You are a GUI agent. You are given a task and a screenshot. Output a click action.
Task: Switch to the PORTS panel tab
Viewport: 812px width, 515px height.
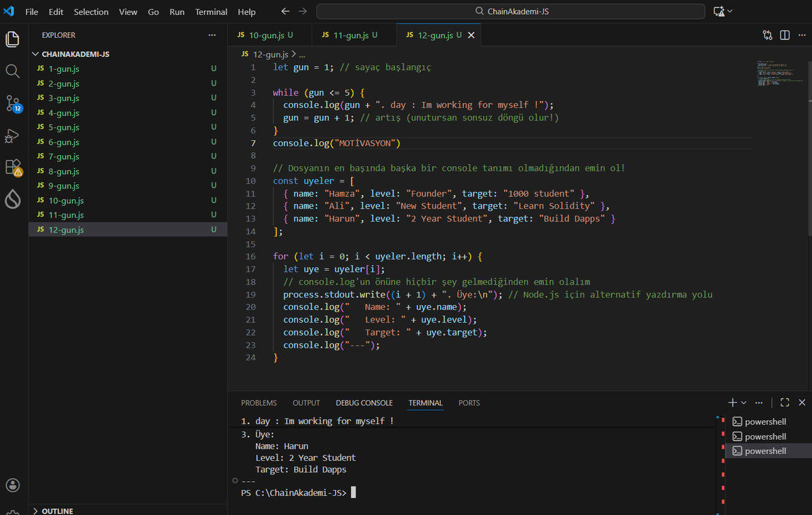469,403
